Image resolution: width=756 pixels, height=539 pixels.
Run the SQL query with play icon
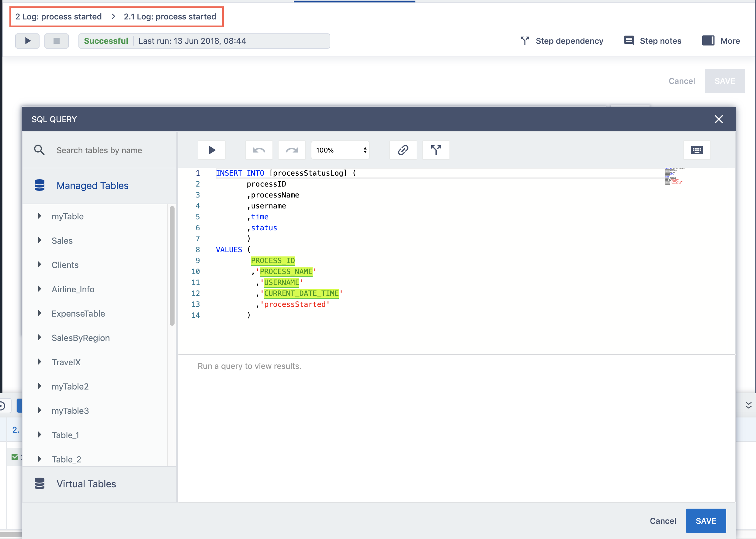pyautogui.click(x=212, y=150)
